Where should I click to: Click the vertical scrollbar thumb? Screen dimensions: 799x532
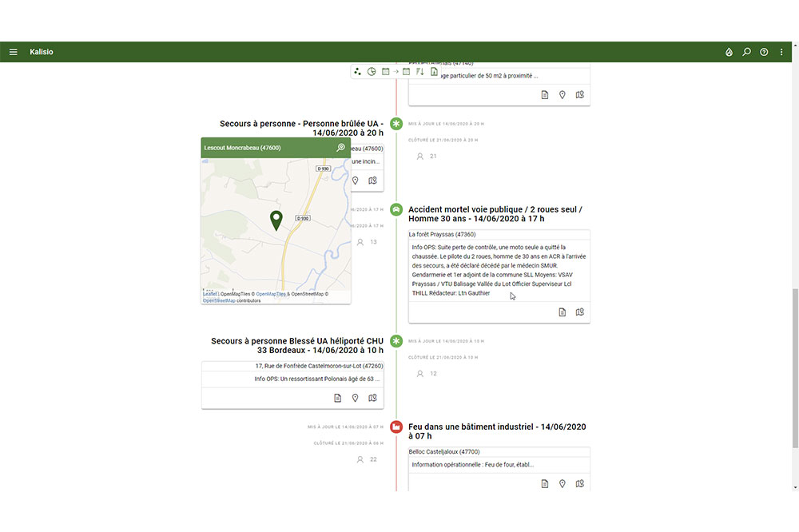tap(796, 368)
